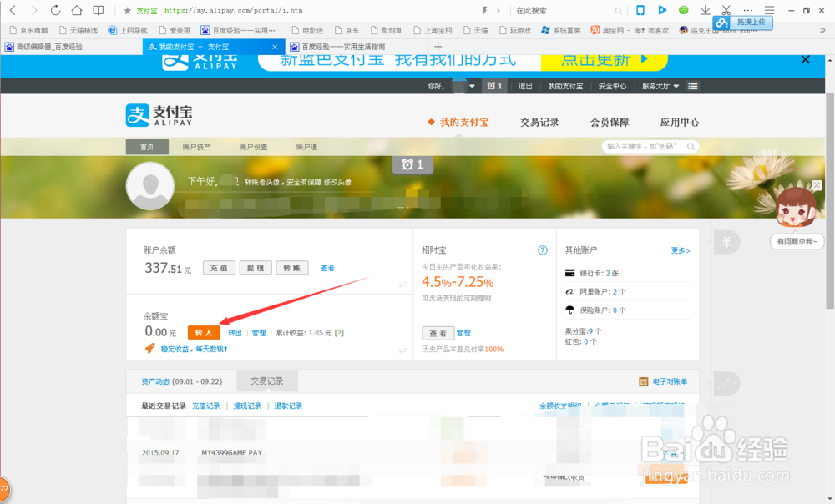Viewport: 835px width, 504px height.
Task: Click the scissors screenshot icon
Action: 726,10
